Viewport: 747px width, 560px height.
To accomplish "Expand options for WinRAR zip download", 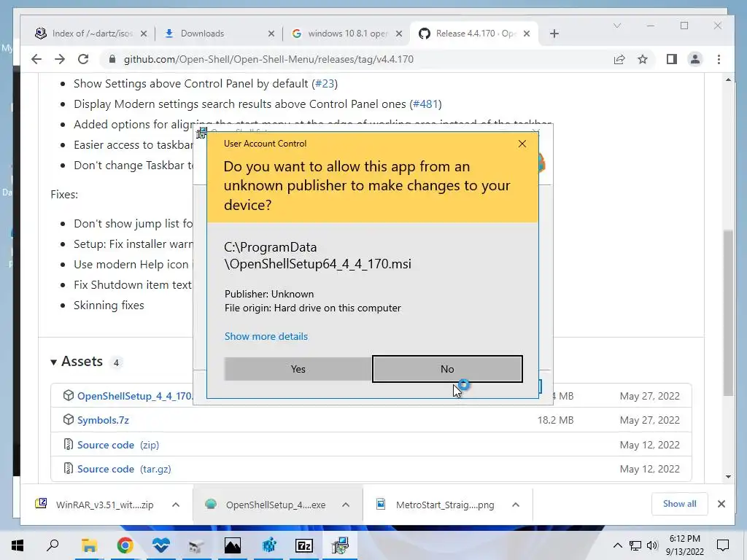I will pyautogui.click(x=176, y=505).
